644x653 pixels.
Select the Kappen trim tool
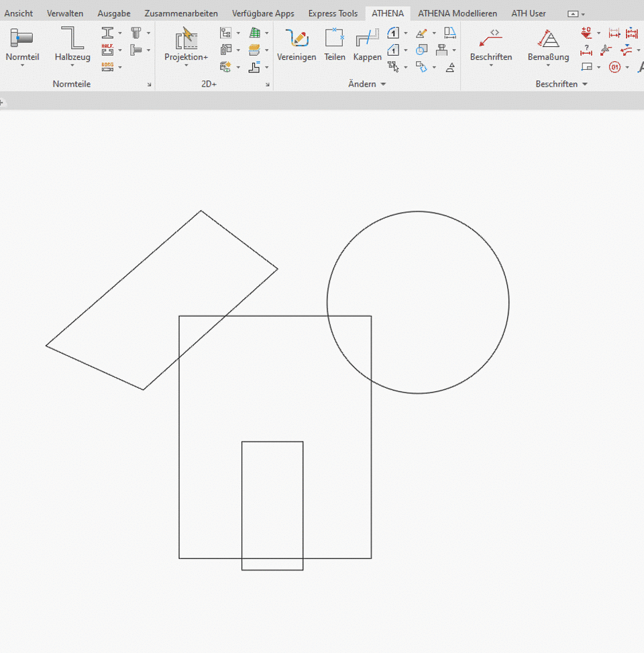[x=367, y=38]
